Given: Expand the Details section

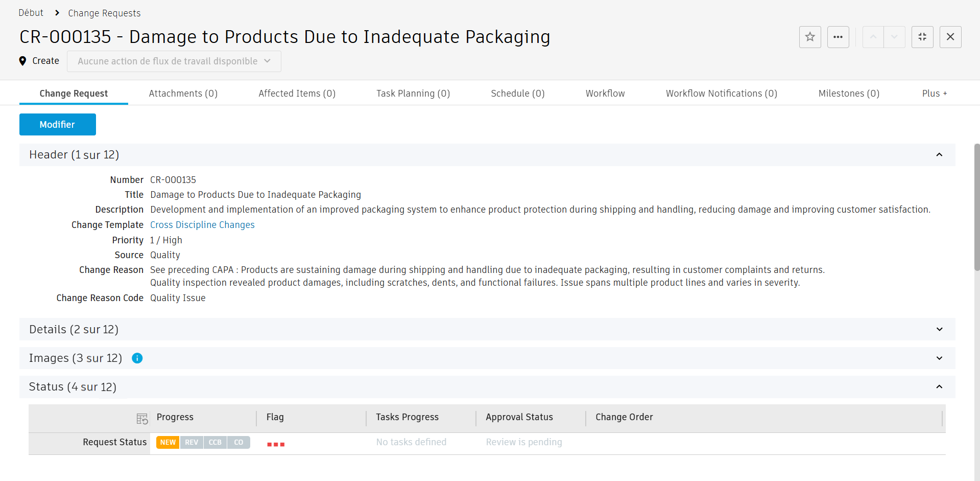Looking at the screenshot, I should point(939,329).
